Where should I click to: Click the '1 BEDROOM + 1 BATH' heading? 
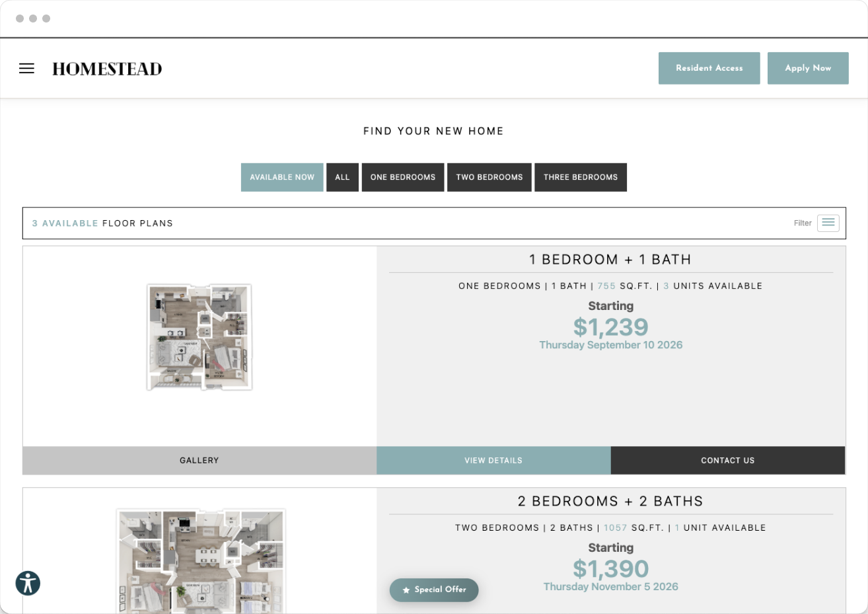[610, 260]
